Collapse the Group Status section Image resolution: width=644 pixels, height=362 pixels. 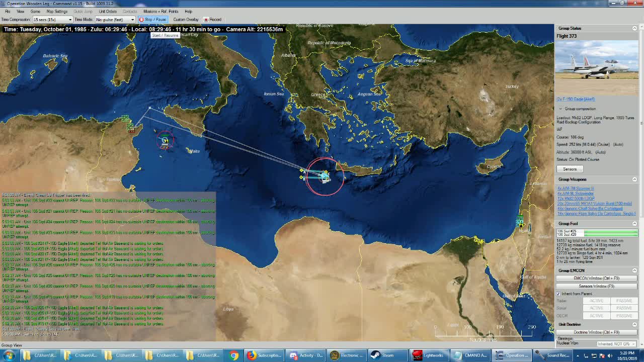(634, 28)
